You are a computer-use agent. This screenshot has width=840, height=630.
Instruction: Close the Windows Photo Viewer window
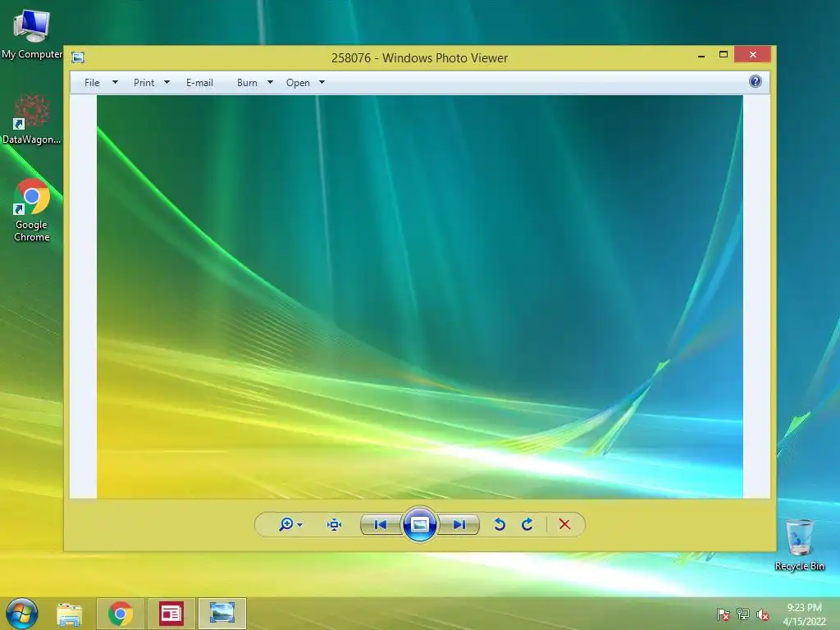pos(753,55)
